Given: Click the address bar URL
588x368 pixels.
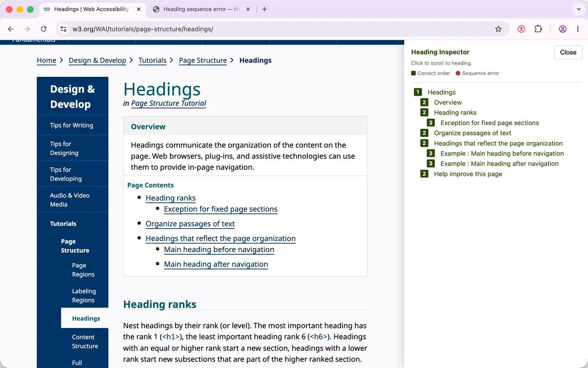Looking at the screenshot, I should click(x=143, y=29).
